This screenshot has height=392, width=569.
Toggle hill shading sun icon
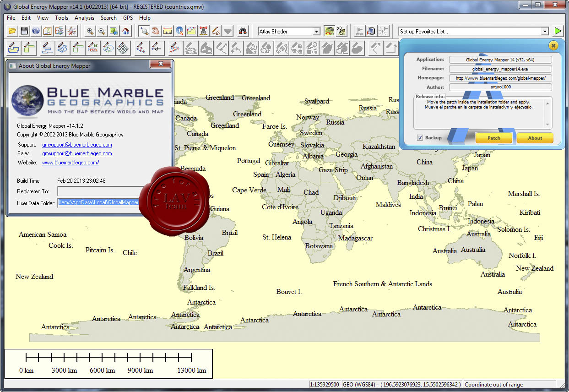(x=329, y=31)
